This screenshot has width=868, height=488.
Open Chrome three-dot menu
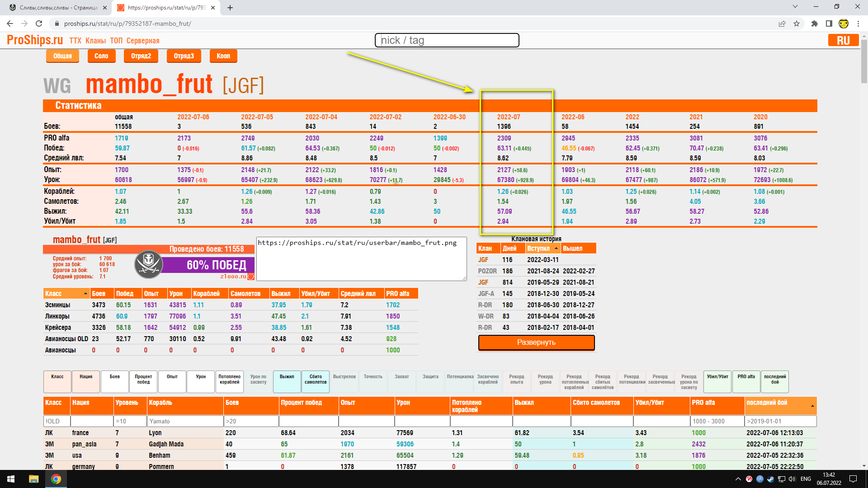[x=858, y=23]
